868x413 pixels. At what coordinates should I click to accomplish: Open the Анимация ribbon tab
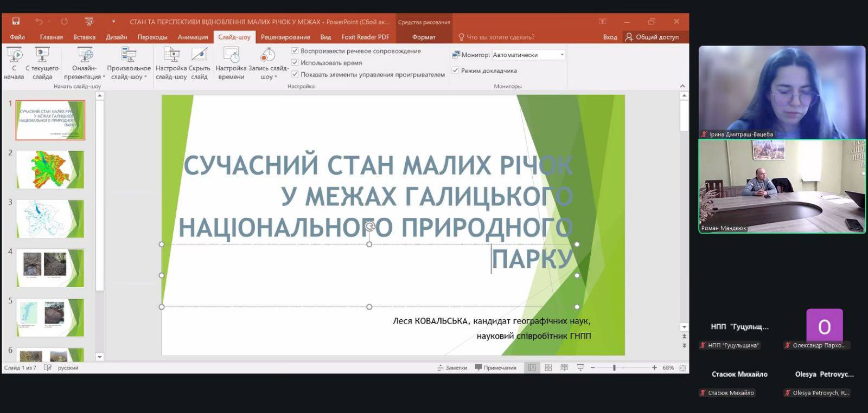click(193, 37)
